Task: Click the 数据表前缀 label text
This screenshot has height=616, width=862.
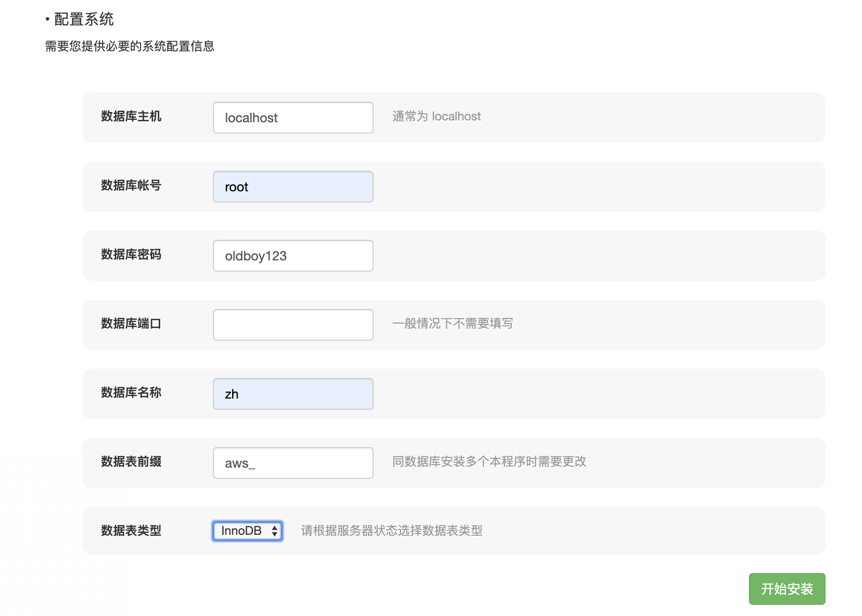Action: 131,462
